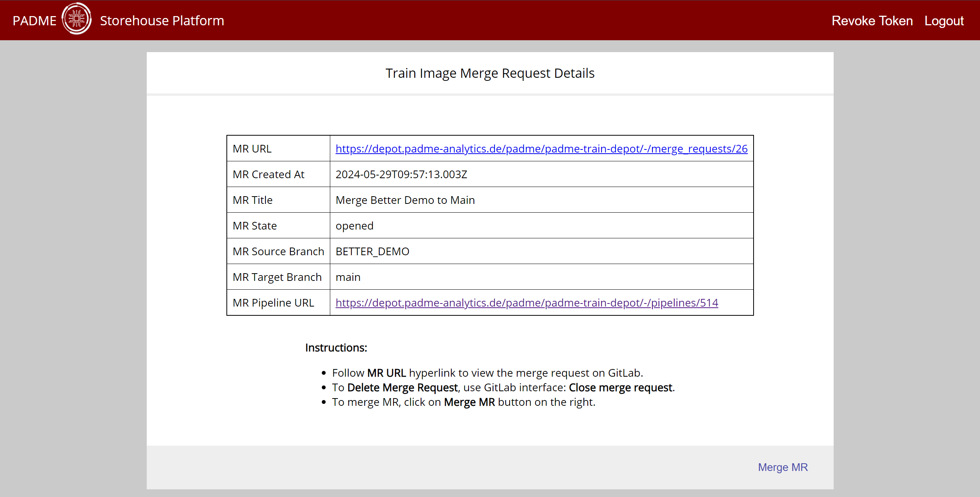
Task: Click the 'MR Source Branch' label cell
Action: point(278,251)
